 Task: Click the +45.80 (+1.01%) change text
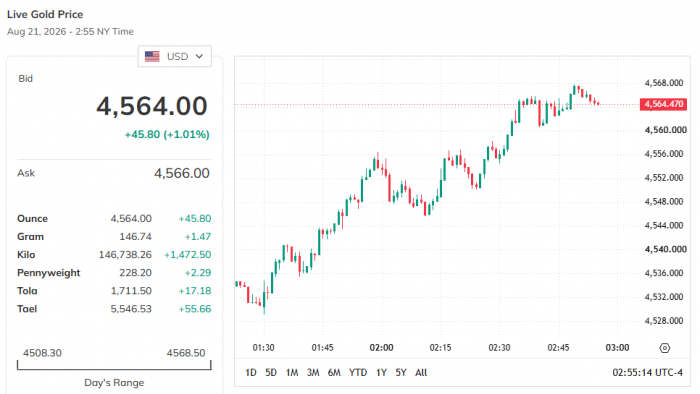click(x=167, y=134)
